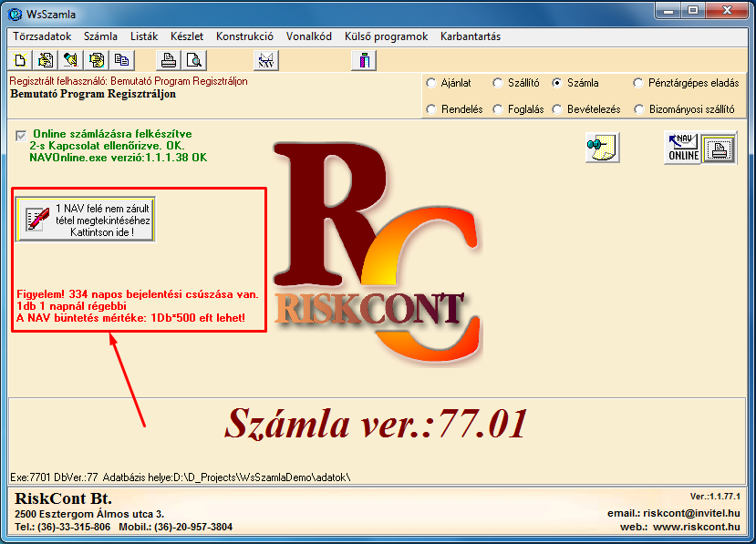756x544 pixels.
Task: Click the printer icon in the toolbar
Action: 169,61
